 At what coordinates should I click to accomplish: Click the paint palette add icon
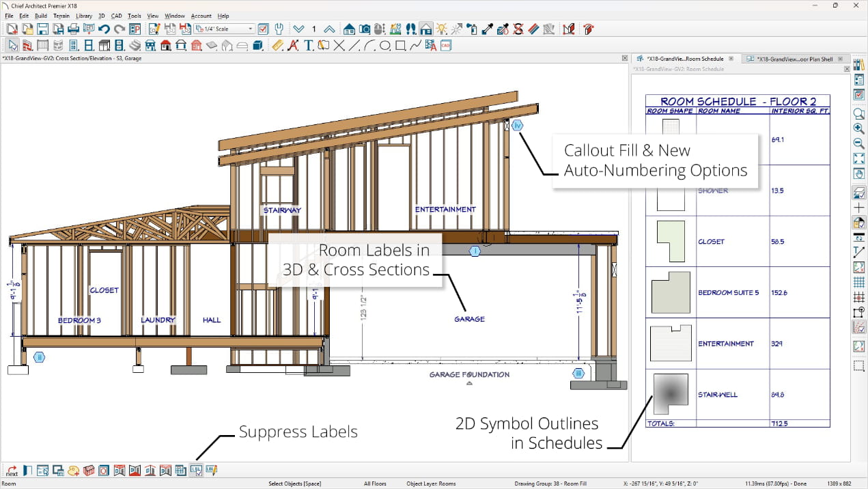73,471
